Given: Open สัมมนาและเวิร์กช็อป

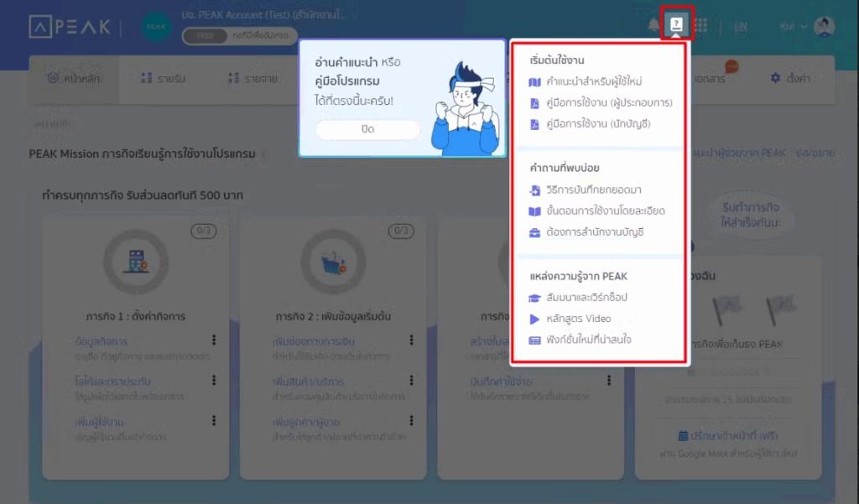Looking at the screenshot, I should tap(577, 298).
